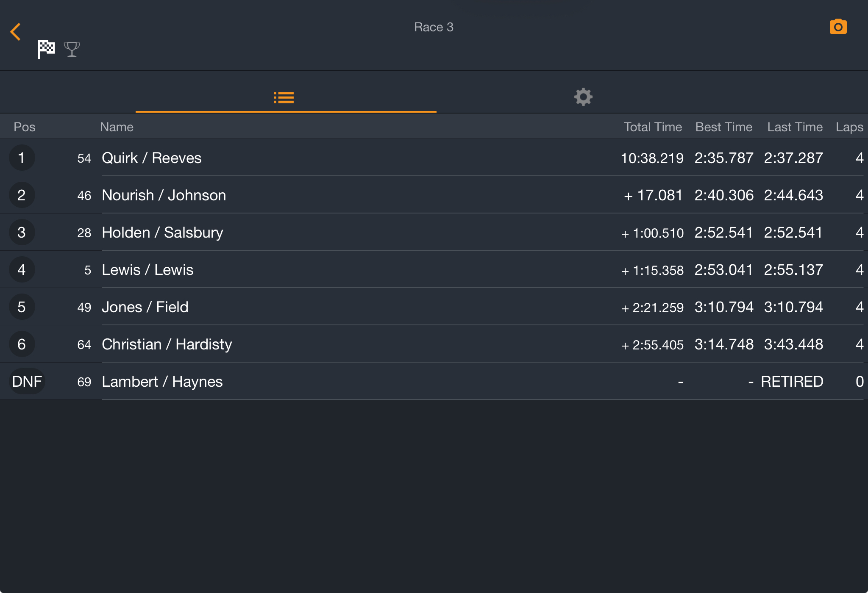
Task: Click the Name column header
Action: click(117, 127)
